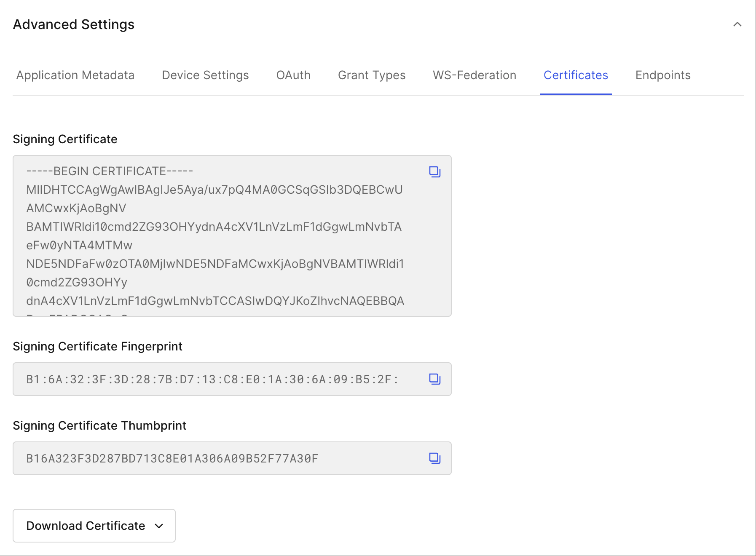Screen dimensions: 756x556
Task: Open the Device Settings tab
Action: tap(205, 75)
